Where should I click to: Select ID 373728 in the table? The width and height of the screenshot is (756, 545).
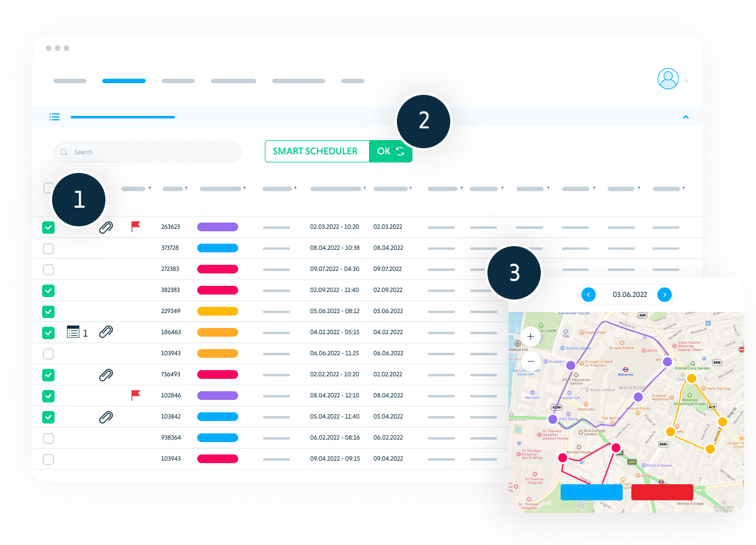[x=170, y=248]
